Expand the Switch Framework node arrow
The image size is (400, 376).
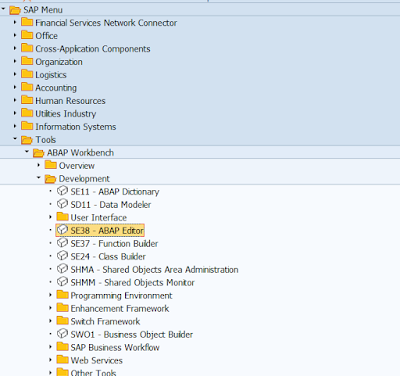[x=50, y=321]
